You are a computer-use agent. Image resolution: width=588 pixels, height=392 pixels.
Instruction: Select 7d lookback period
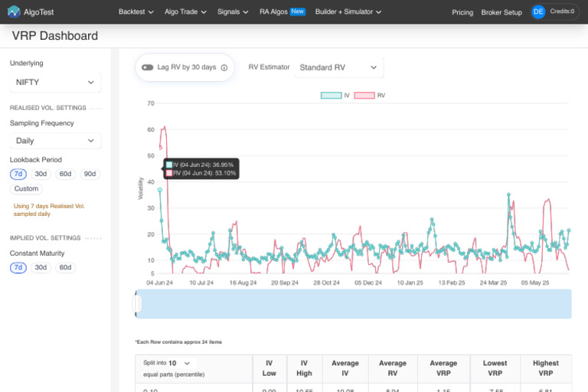click(x=18, y=174)
